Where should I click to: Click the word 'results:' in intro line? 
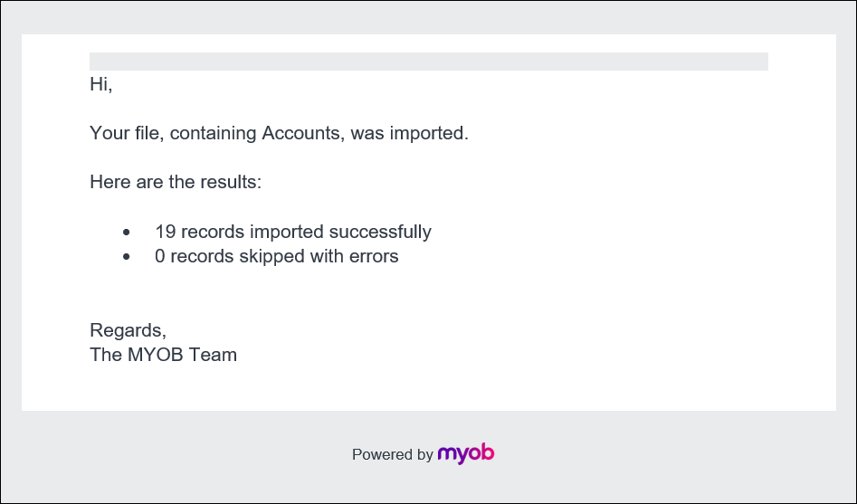point(233,183)
